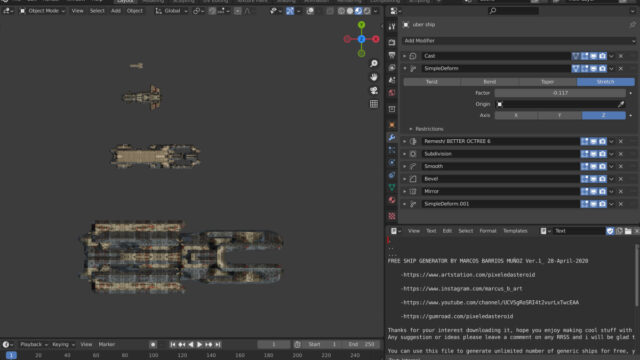Expand the Subdivision modifier panel
Viewport: 640px width, 360px height.
click(404, 154)
